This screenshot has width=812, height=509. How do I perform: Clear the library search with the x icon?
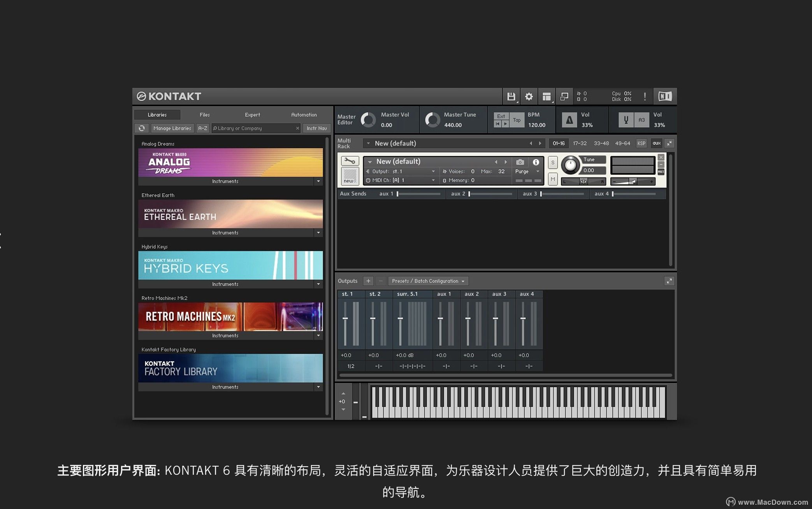pos(297,128)
